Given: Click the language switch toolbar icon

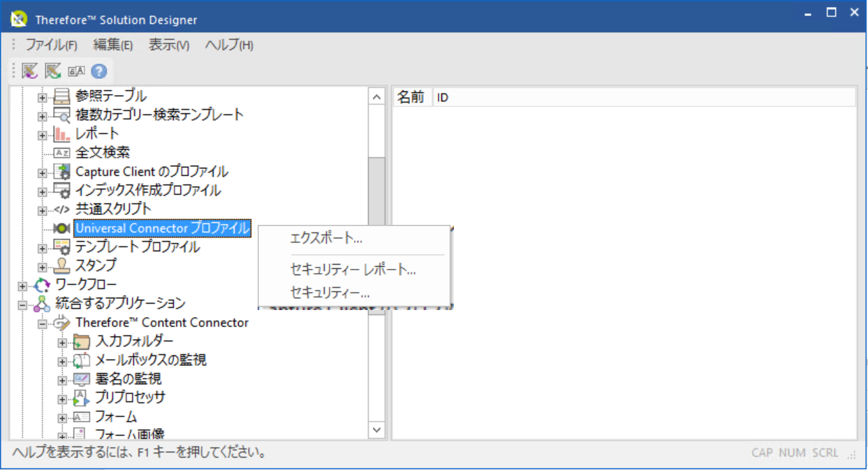Looking at the screenshot, I should [x=76, y=71].
